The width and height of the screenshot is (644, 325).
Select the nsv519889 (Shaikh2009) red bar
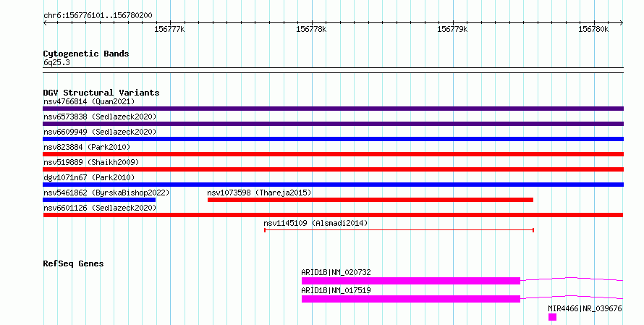333,169
